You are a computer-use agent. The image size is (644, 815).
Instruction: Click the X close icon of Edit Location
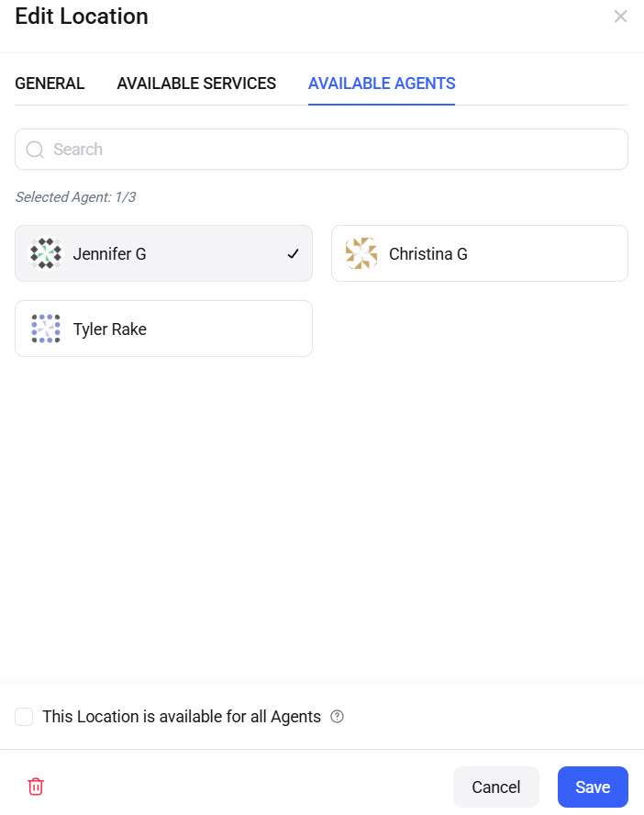point(621,16)
